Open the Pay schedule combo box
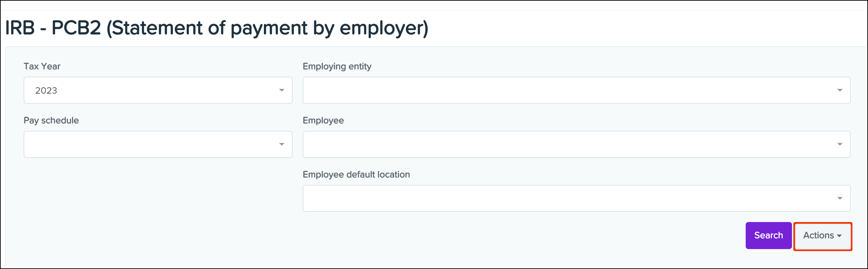This screenshot has height=269, width=868. click(158, 144)
